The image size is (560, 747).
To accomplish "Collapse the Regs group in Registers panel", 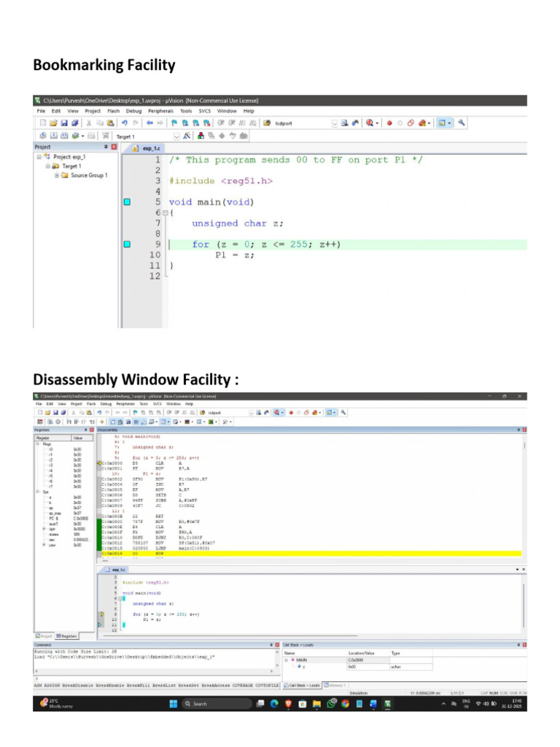I will coord(38,444).
